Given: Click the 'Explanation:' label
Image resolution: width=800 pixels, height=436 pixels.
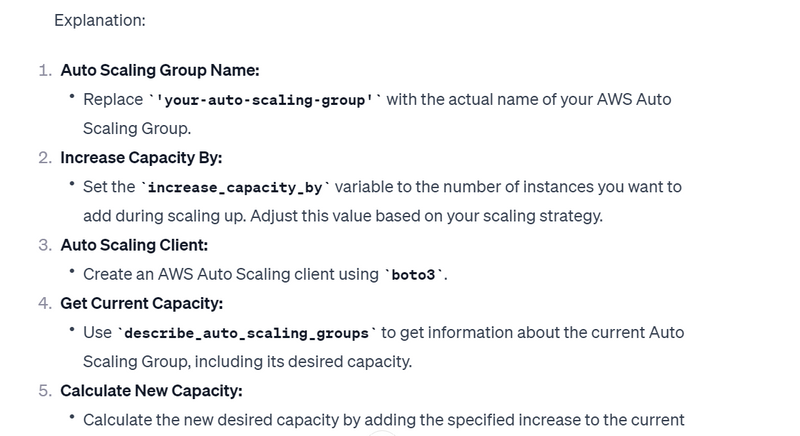Looking at the screenshot, I should coord(100,20).
